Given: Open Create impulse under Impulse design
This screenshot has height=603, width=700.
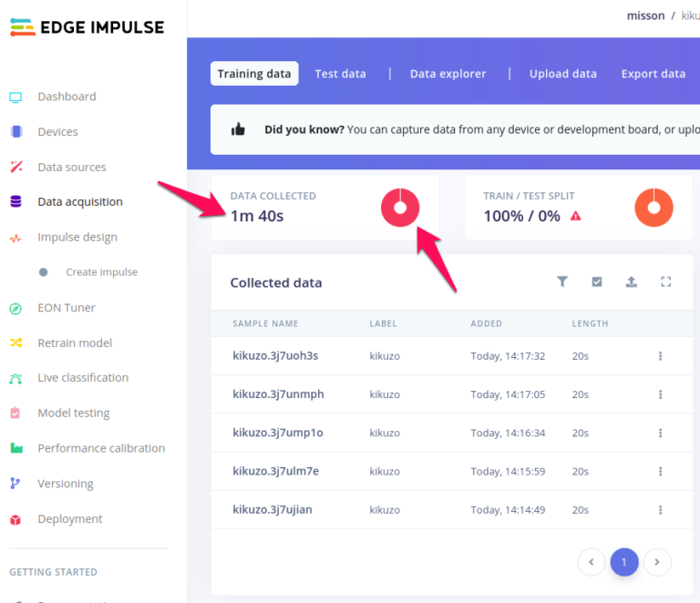Looking at the screenshot, I should (x=101, y=272).
